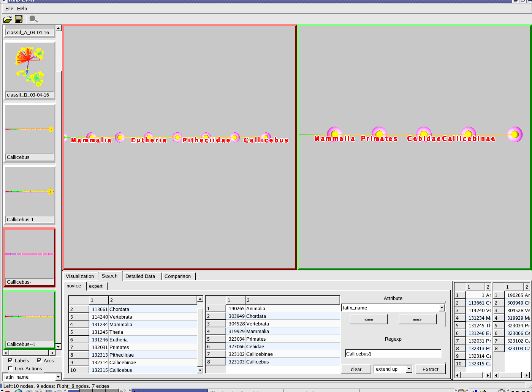Click the clear button
The height and width of the screenshot is (392, 532).
[x=356, y=369]
